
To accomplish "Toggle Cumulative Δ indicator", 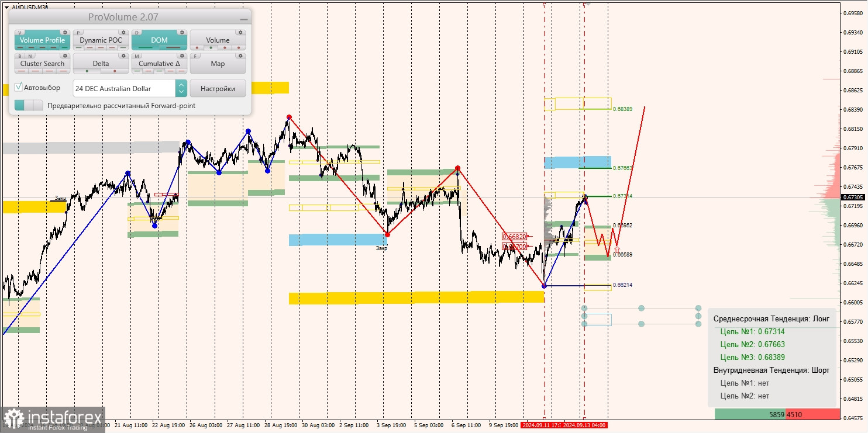I will [159, 64].
